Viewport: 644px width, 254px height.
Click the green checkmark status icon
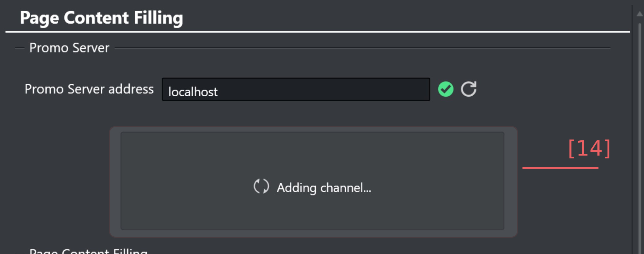(x=446, y=89)
